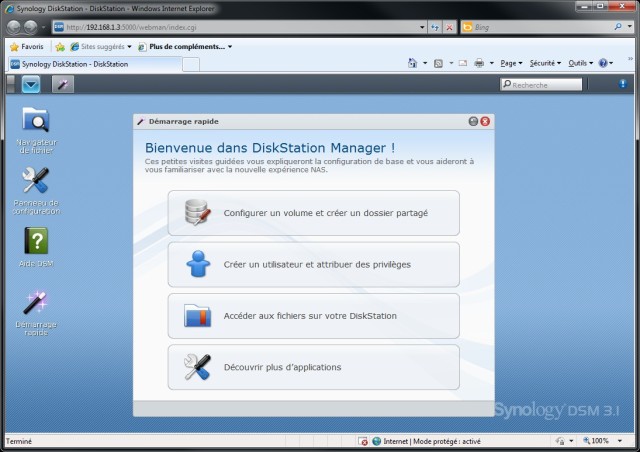This screenshot has width=640, height=452.
Task: Close the Démarrage rapide dialog
Action: [485, 121]
